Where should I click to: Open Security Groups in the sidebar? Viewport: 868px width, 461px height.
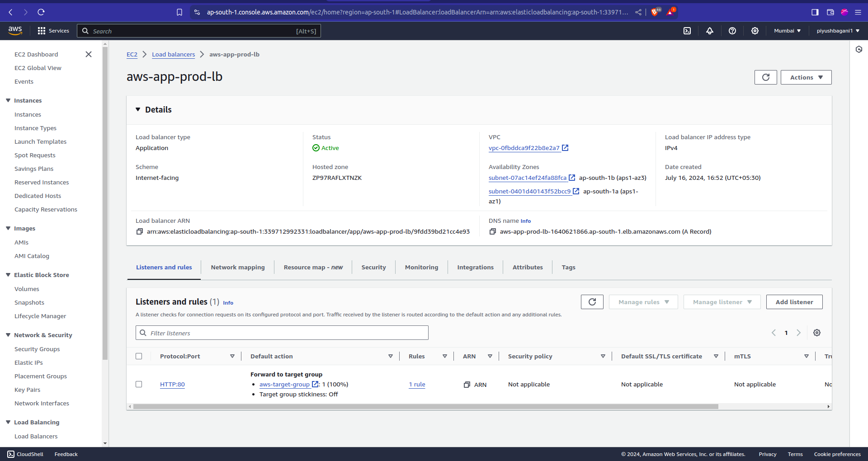[37, 349]
